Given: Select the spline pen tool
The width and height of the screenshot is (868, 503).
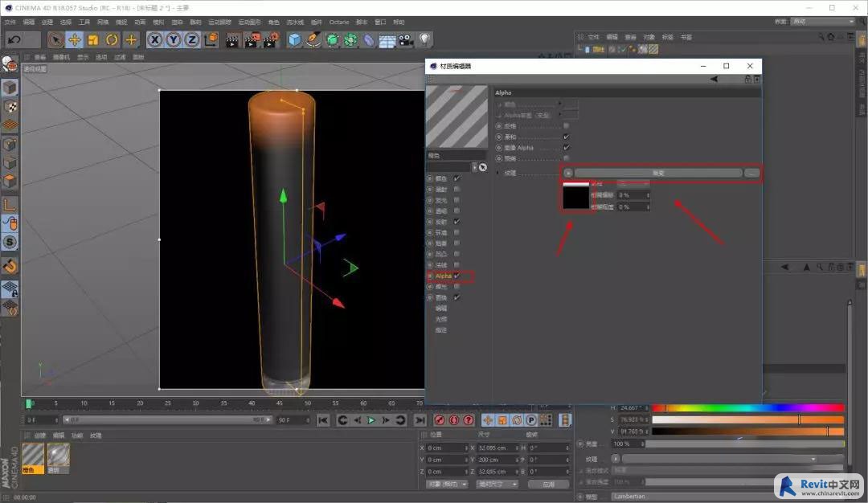Looking at the screenshot, I should tap(313, 39).
